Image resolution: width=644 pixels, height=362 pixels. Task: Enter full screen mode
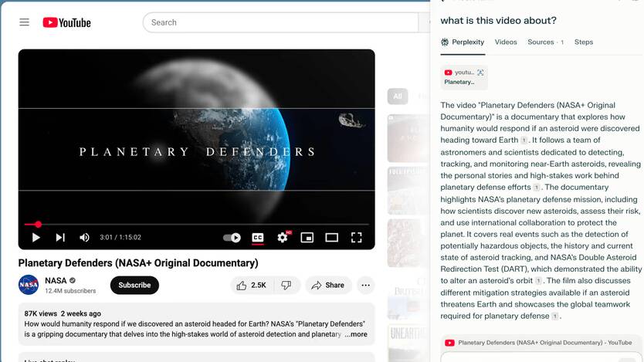click(x=357, y=237)
